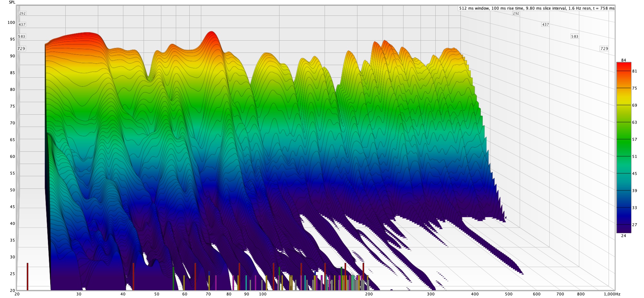The image size is (644, 298).
Task: Click the 729 time label on left side
Action: click(21, 49)
